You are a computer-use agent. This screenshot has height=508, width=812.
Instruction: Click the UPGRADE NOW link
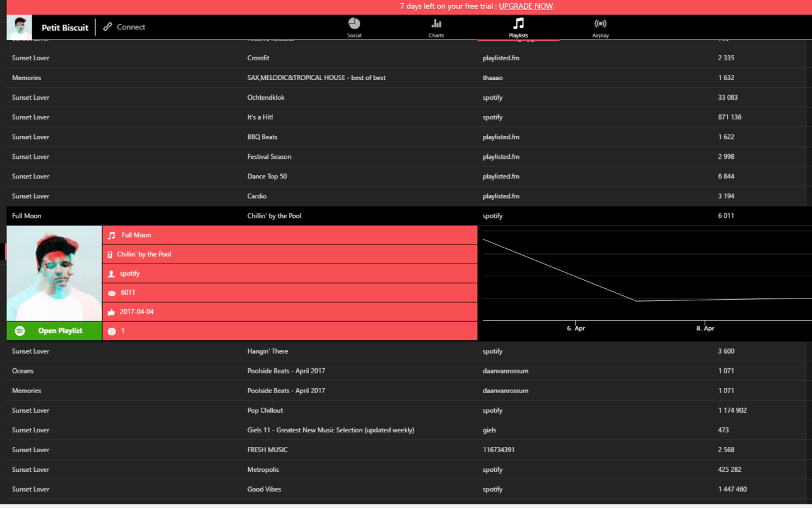(x=526, y=6)
